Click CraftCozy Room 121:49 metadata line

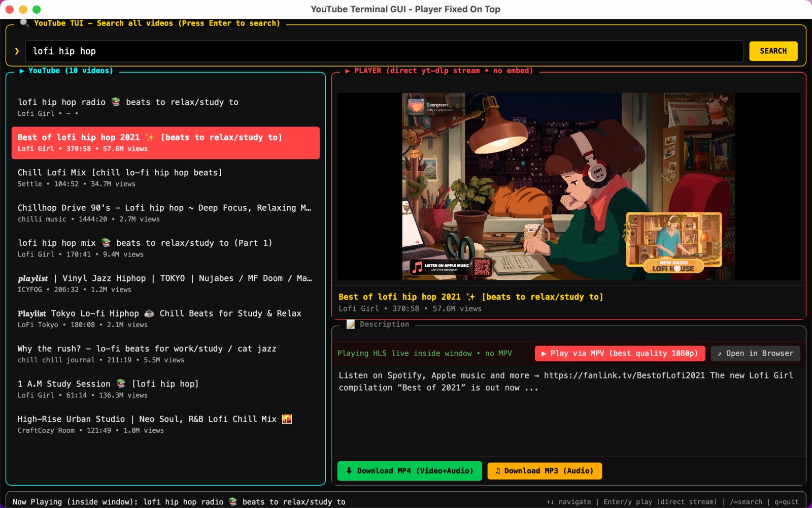[x=91, y=430]
